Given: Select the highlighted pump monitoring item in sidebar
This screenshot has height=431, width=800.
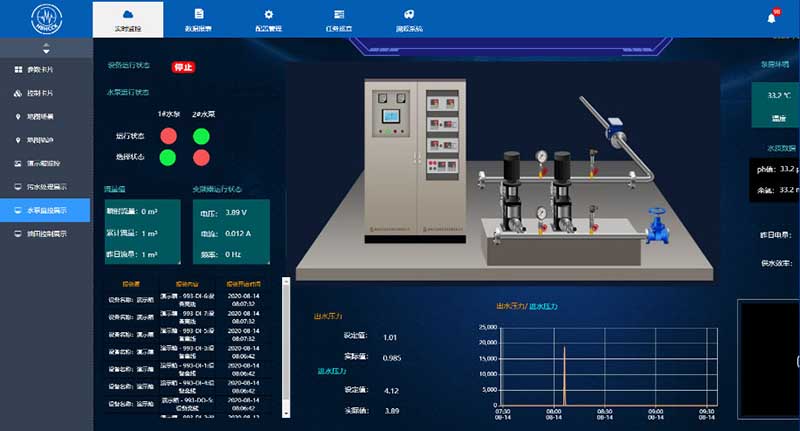Looking at the screenshot, I should 46,210.
